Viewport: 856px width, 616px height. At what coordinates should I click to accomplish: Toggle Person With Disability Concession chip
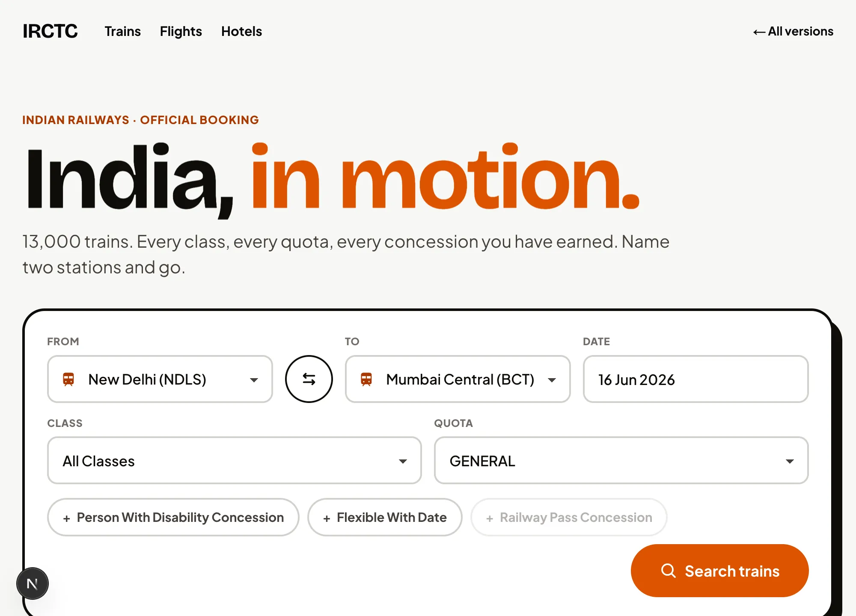coord(173,517)
